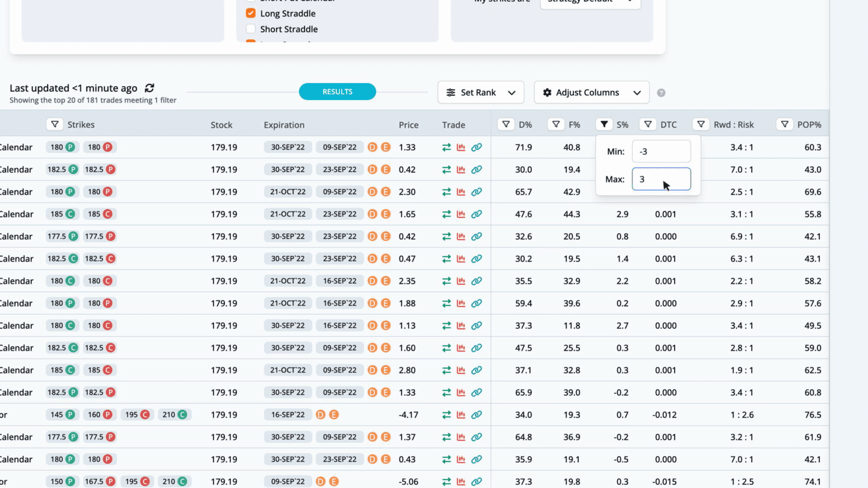Open chart icon in the 1.88 price row
Screen dimensions: 868x488
(x=461, y=304)
